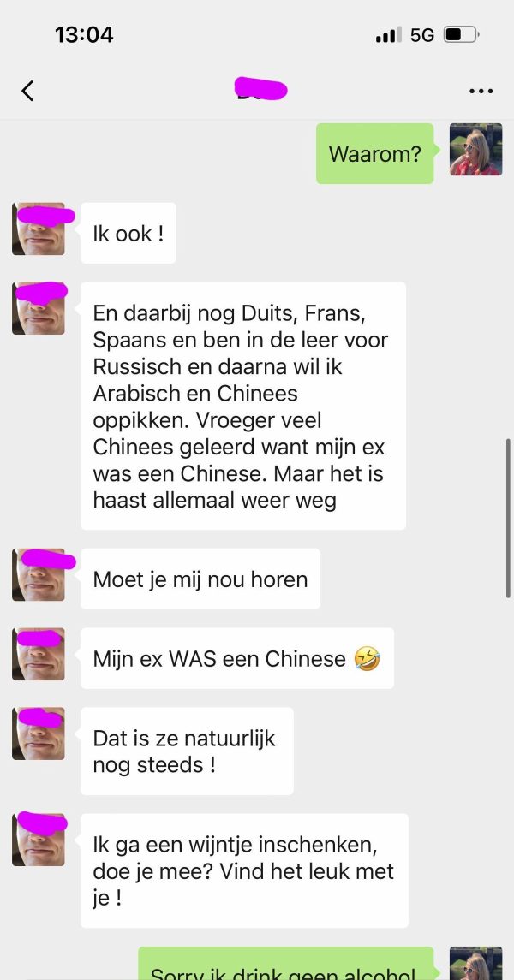This screenshot has height=980, width=514.
Task: Select the long message about Duits, Frans, Spaans
Action: click(x=243, y=406)
